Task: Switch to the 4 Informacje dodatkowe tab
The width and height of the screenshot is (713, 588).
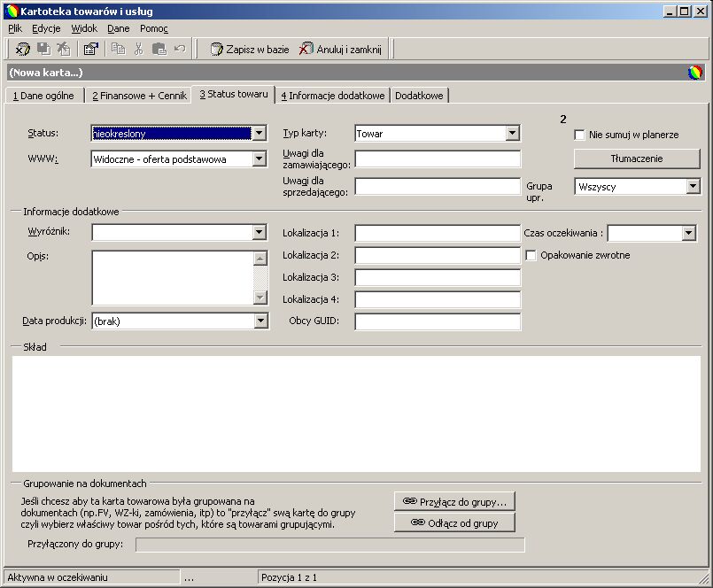Action: coord(332,96)
